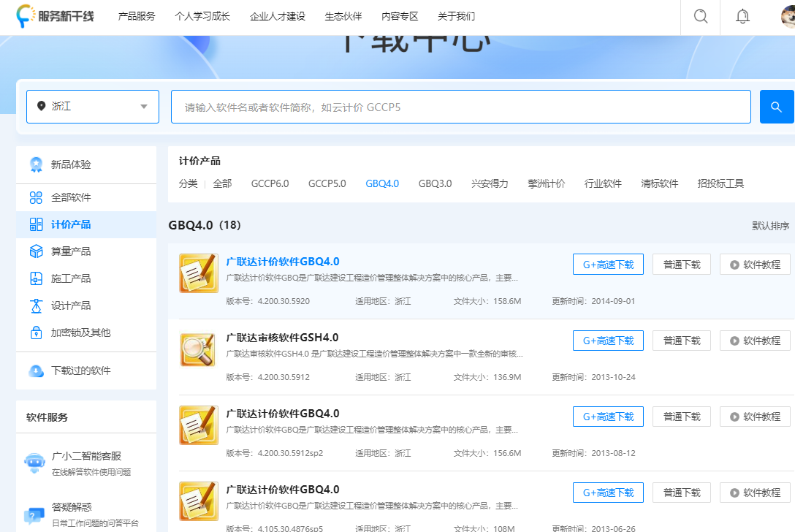
Task: Select the 擎洲计价 category filter
Action: (x=546, y=183)
